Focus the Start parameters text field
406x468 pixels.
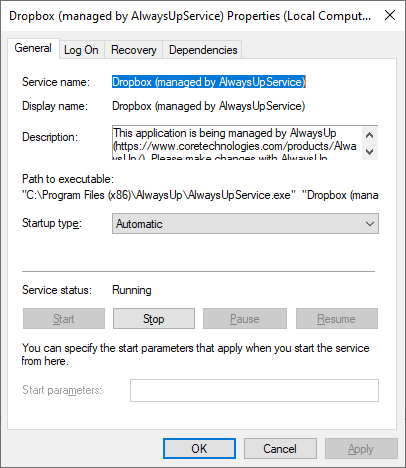coord(254,390)
